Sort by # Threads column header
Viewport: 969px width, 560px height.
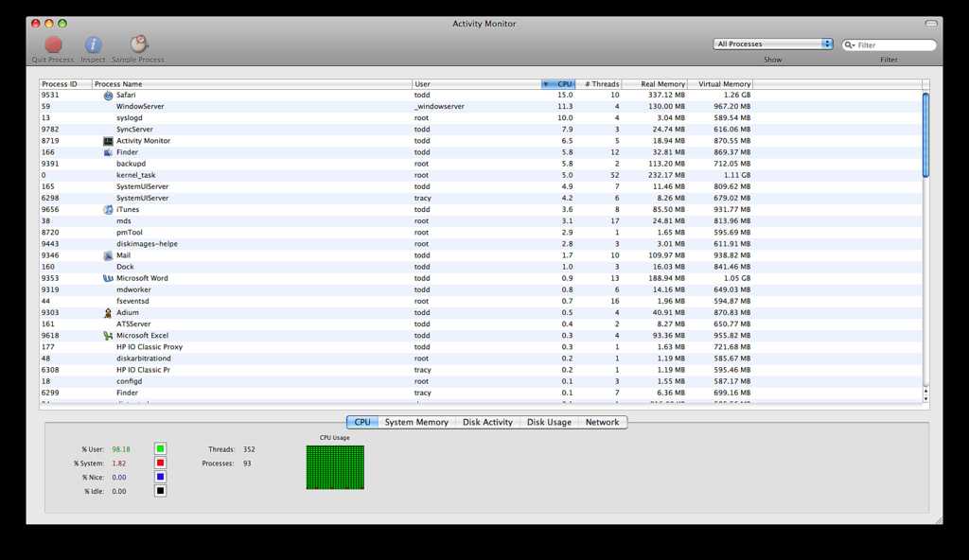click(598, 84)
